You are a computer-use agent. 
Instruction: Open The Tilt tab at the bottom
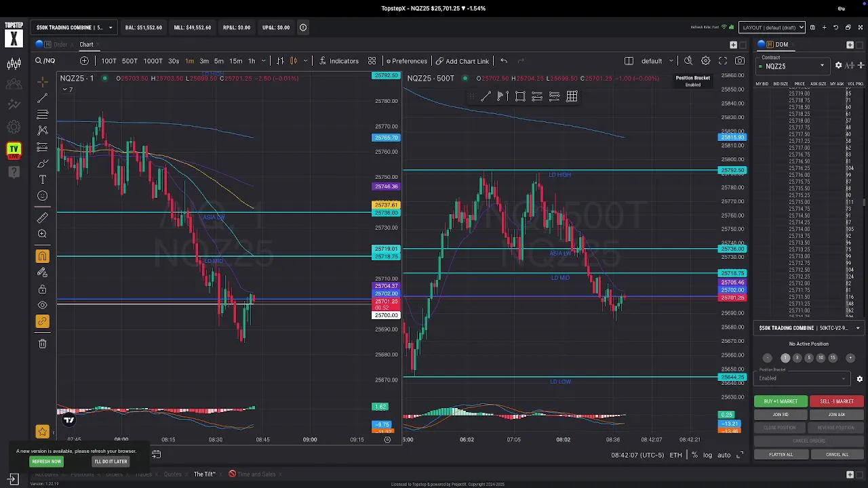[x=204, y=474]
